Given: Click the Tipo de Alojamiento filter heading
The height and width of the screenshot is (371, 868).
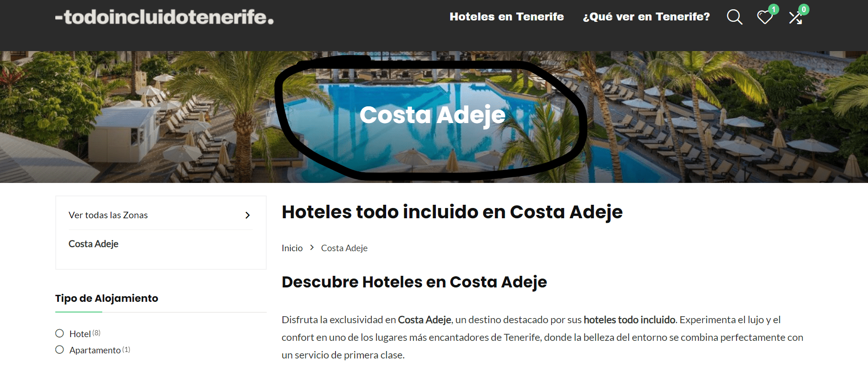Looking at the screenshot, I should tap(106, 298).
